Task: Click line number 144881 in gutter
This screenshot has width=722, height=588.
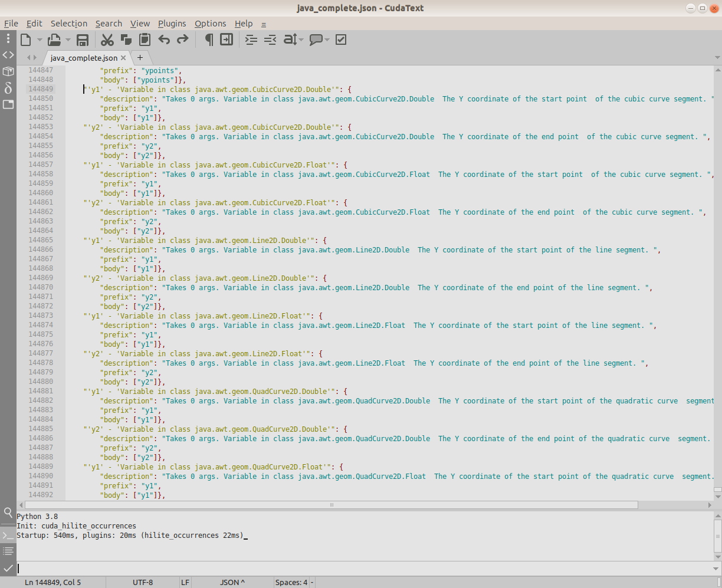Action: (41, 391)
